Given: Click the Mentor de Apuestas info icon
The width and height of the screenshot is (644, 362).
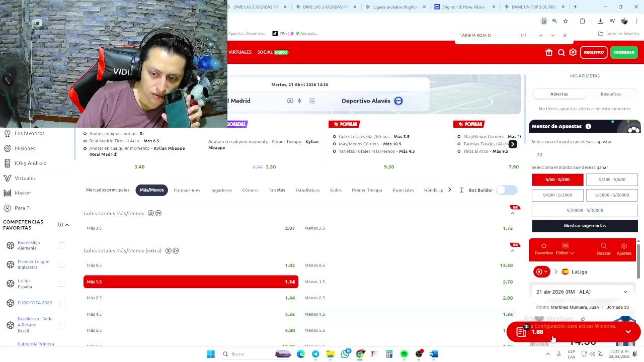Looking at the screenshot, I should [588, 127].
